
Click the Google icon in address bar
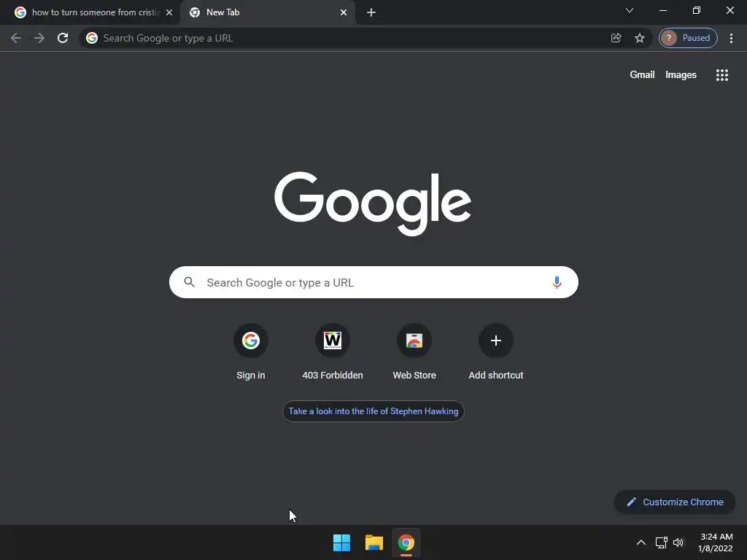tap(92, 38)
